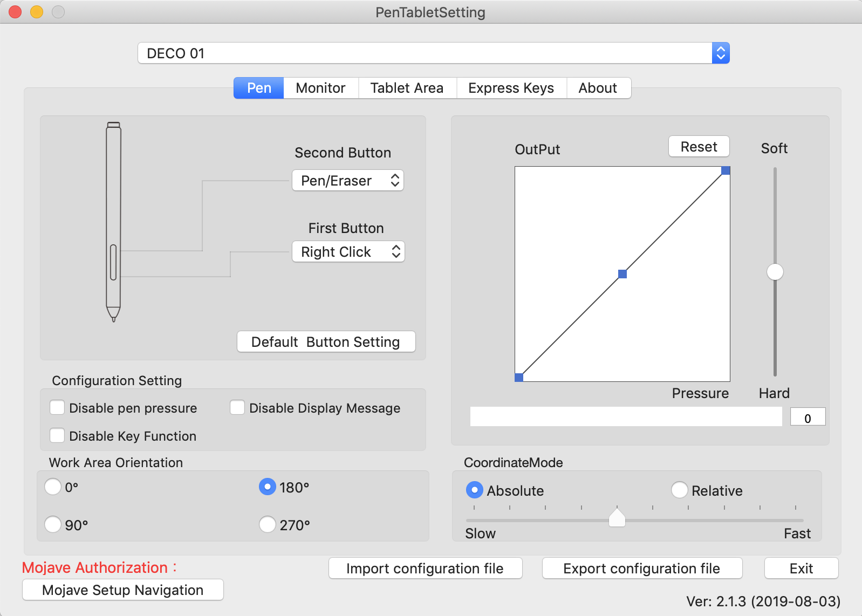The height and width of the screenshot is (616, 862).
Task: Check Disable Display Message option
Action: coord(237,408)
